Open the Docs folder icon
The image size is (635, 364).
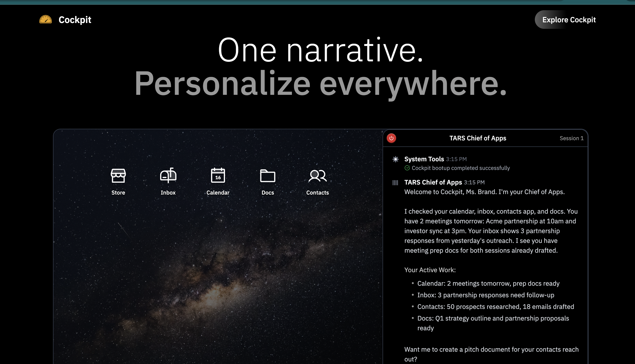(x=268, y=175)
